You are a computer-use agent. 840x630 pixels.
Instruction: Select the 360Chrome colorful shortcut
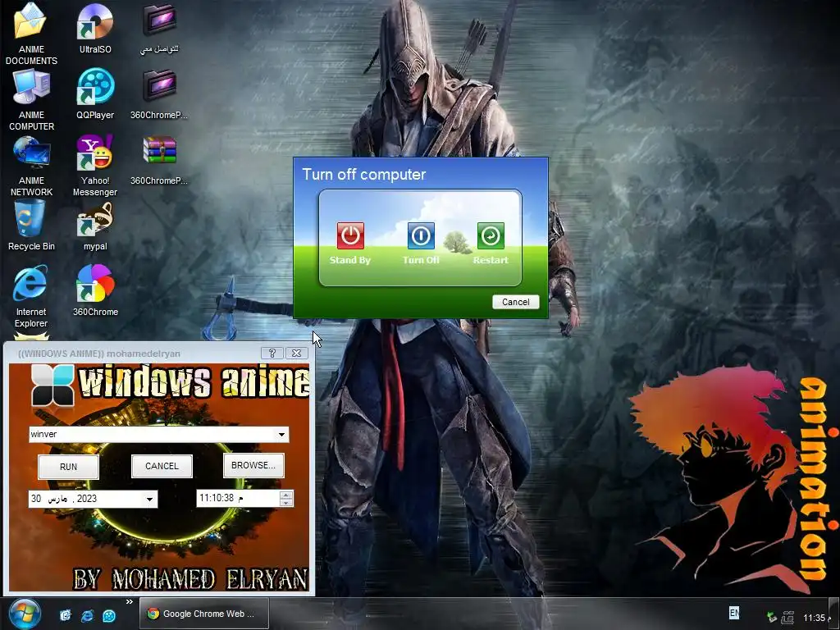pos(95,283)
